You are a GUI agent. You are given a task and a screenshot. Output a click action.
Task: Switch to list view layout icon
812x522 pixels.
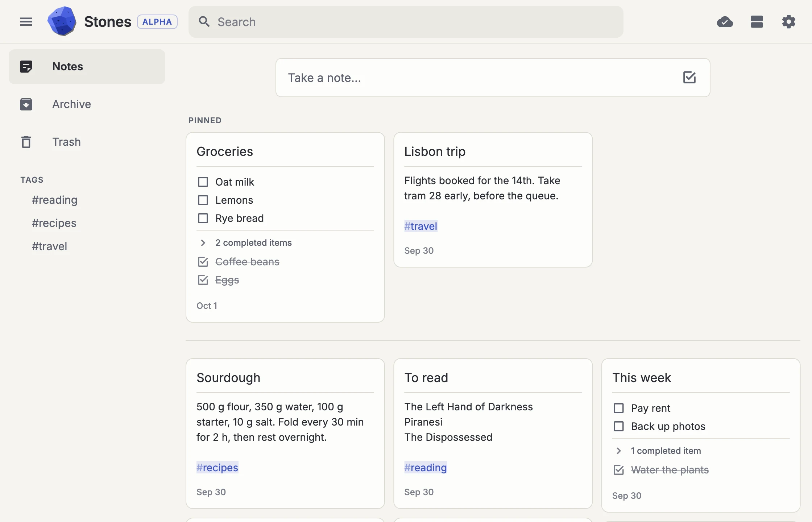click(x=757, y=22)
